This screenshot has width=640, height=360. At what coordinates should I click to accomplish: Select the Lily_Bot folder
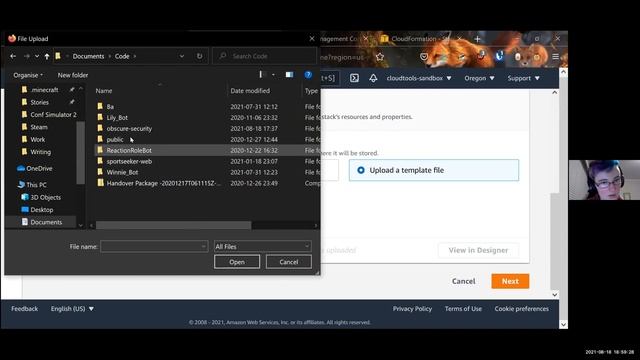117,118
